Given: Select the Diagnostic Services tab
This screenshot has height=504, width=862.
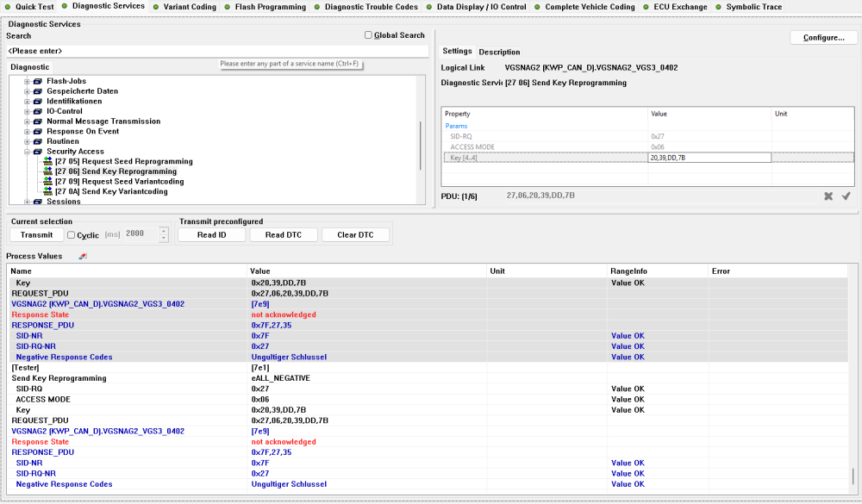Looking at the screenshot, I should click(103, 6).
